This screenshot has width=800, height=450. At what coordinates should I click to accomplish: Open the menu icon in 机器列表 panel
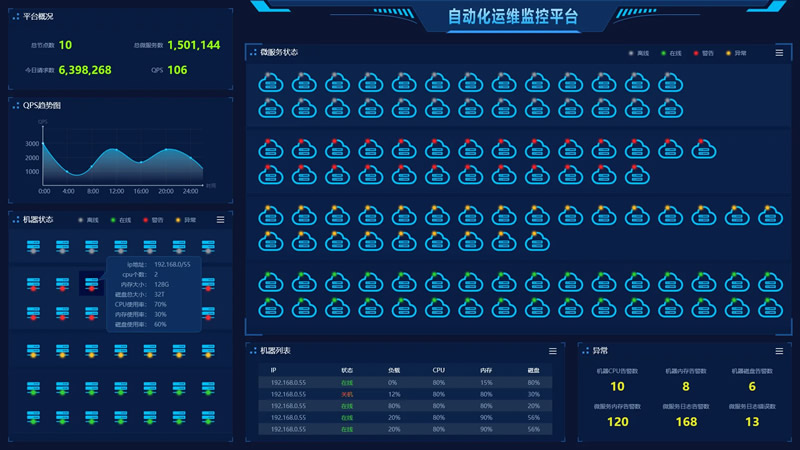pos(553,351)
